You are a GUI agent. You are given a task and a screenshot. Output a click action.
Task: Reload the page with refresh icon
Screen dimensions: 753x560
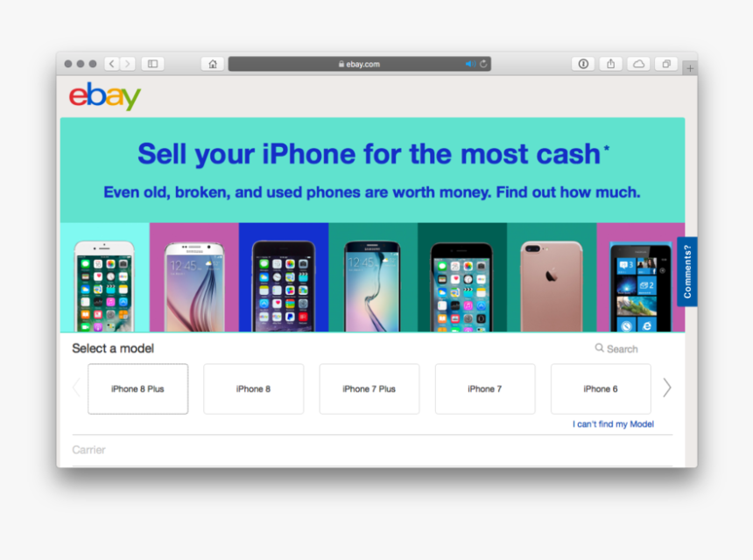pos(483,64)
